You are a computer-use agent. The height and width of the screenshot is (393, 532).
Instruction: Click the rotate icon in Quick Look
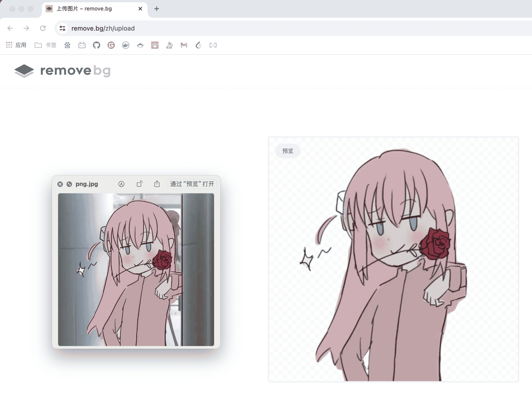(x=139, y=184)
